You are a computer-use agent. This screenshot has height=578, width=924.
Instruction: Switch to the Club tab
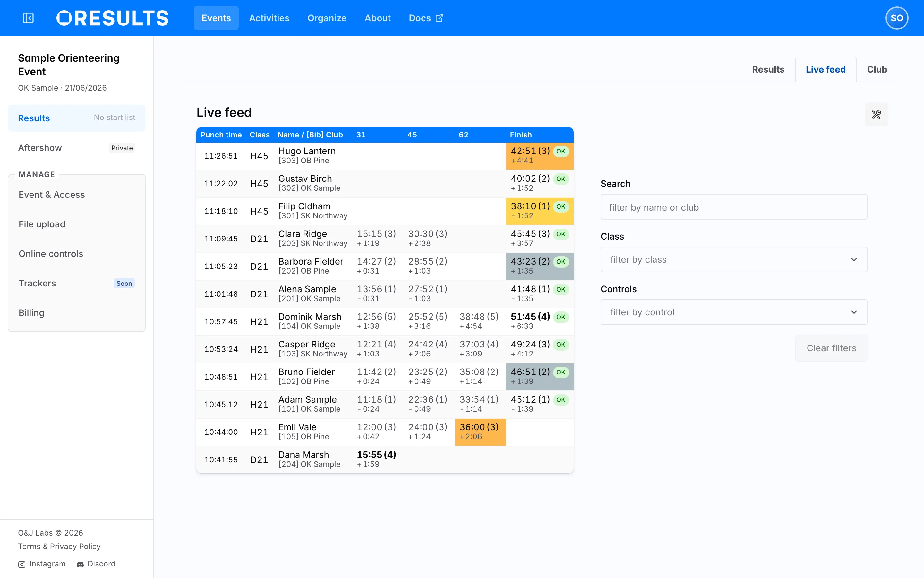pyautogui.click(x=877, y=70)
